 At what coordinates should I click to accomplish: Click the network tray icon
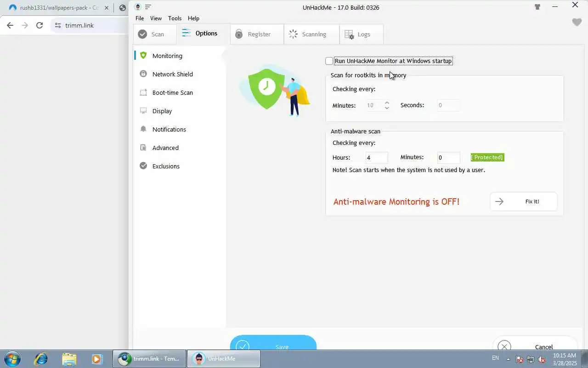point(531,359)
